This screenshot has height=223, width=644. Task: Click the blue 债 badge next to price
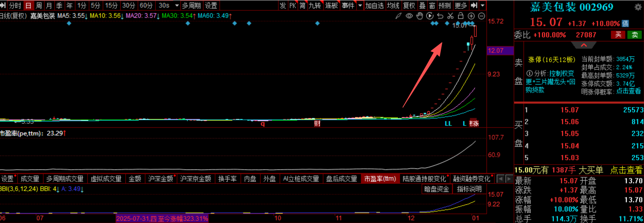coord(625,23)
